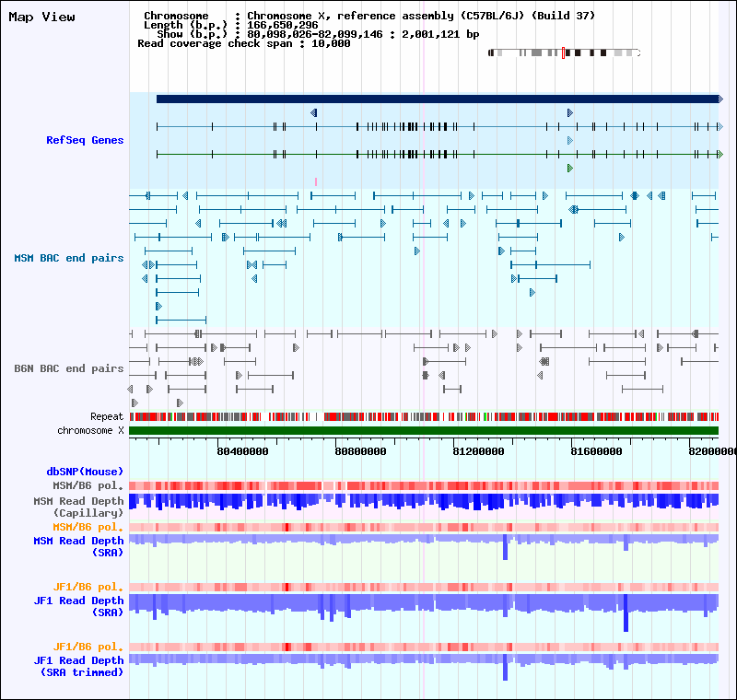Click the Repeat track label

[x=107, y=416]
